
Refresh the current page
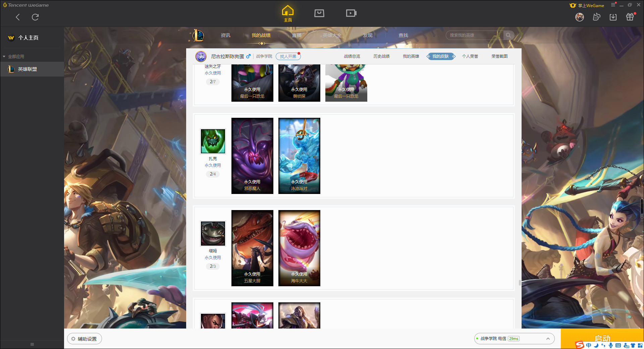[x=35, y=17]
